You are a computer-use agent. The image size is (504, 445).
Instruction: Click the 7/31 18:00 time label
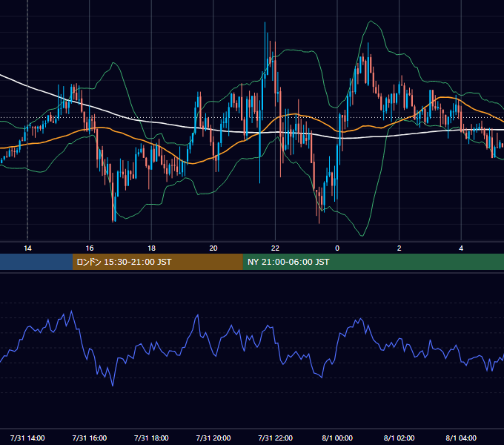tap(151, 438)
